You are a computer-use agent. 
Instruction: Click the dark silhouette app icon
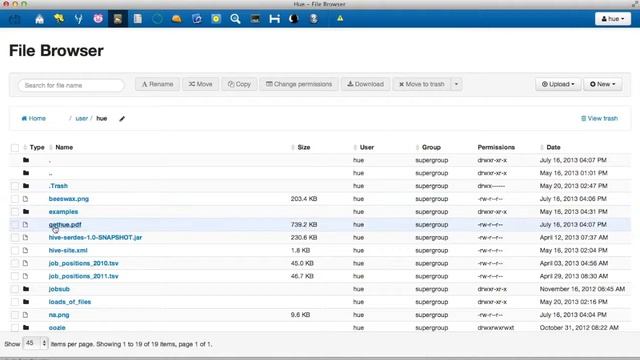pos(294,19)
